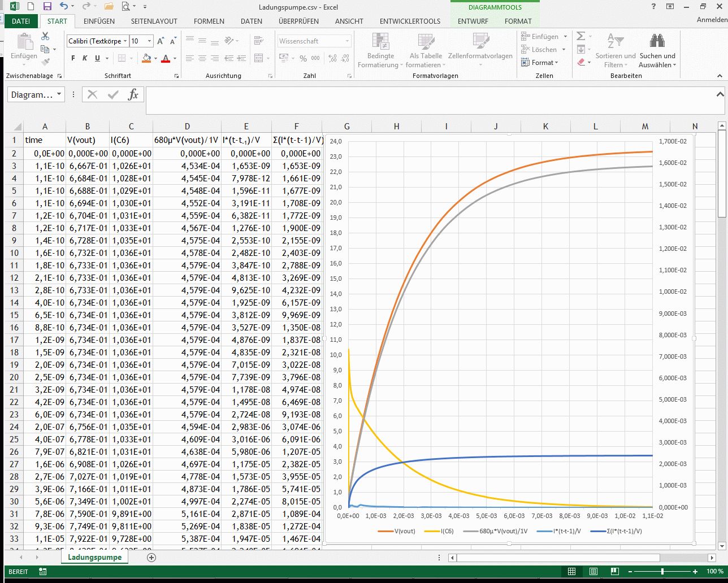Switch to the ENTWICKLERTOOLS tab
728x583 pixels.
410,21
